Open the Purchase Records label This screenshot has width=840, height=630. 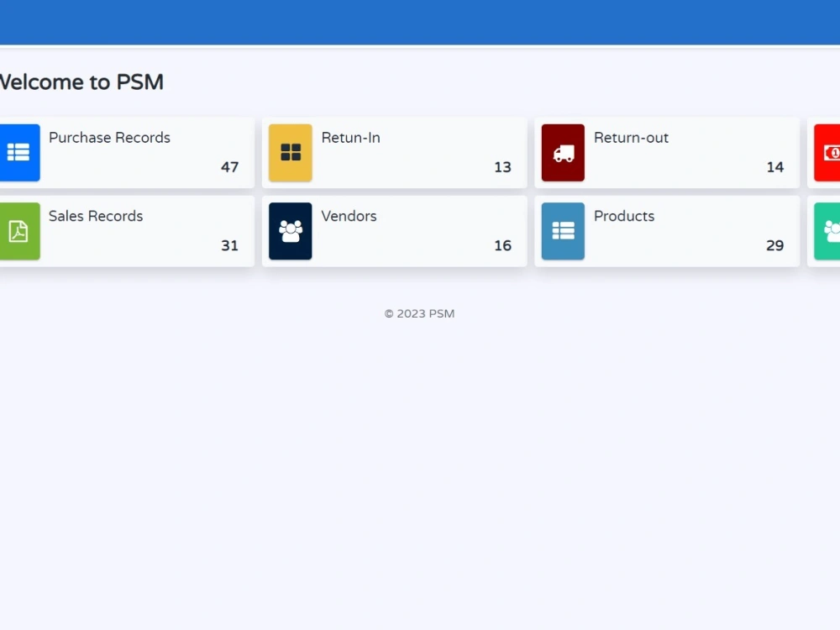click(x=109, y=138)
